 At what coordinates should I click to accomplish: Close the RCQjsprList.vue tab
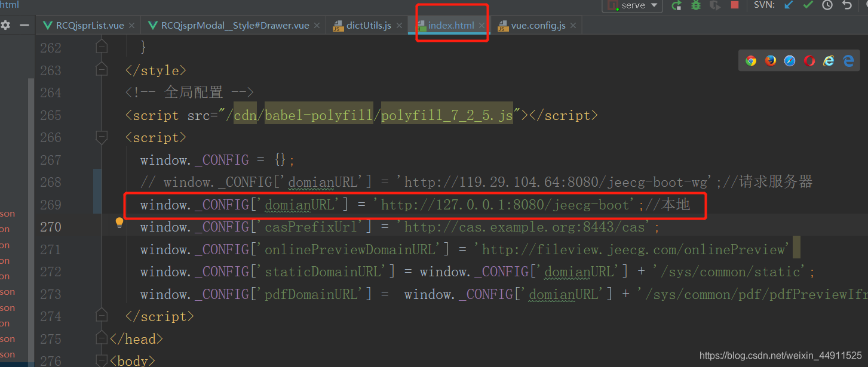pos(132,26)
